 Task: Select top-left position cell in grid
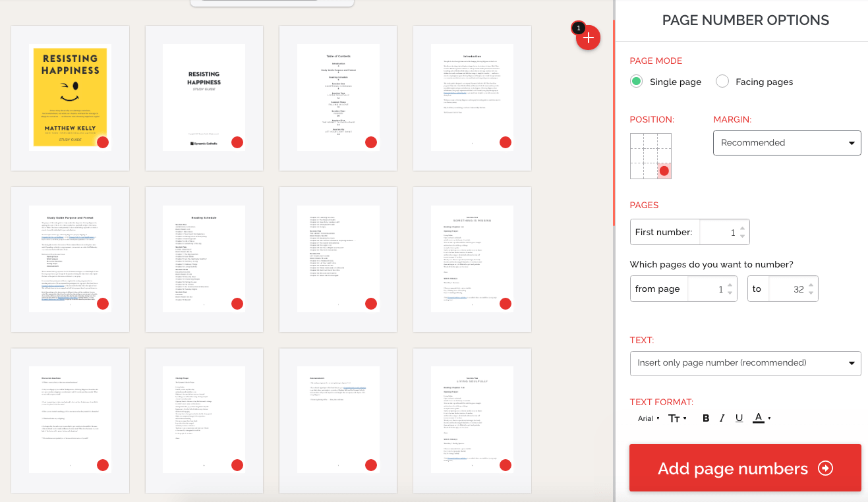point(637,140)
